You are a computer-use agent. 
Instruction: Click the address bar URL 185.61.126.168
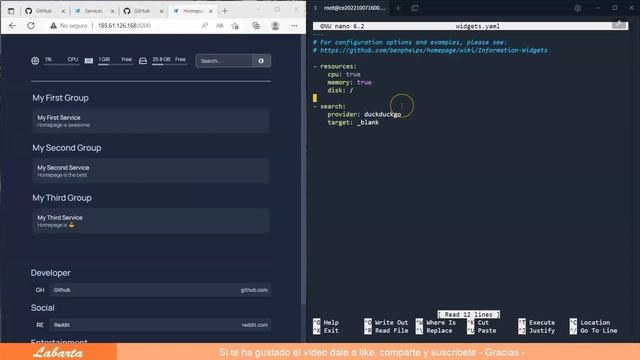pyautogui.click(x=124, y=25)
